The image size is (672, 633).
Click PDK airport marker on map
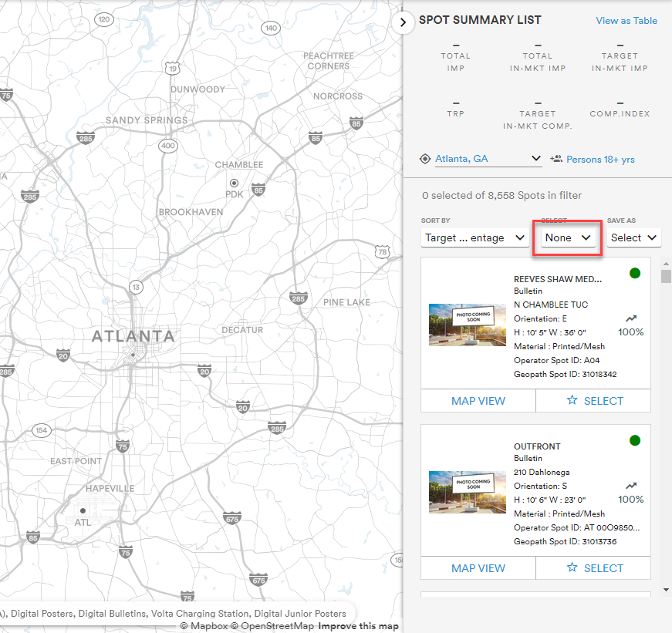(234, 184)
